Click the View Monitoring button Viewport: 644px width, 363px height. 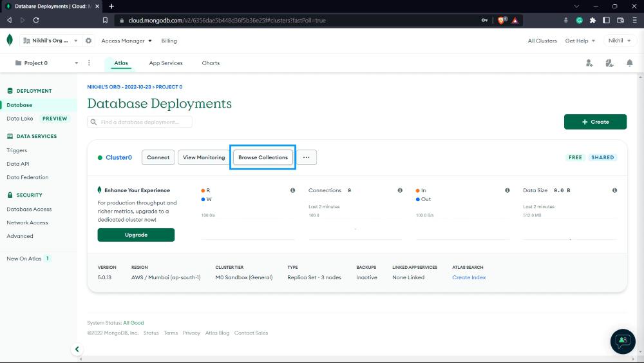click(204, 157)
